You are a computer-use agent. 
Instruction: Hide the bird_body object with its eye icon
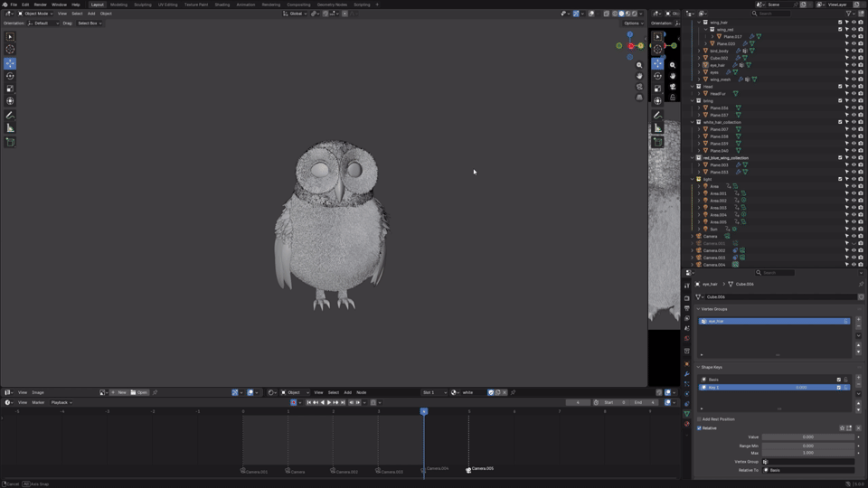[854, 51]
